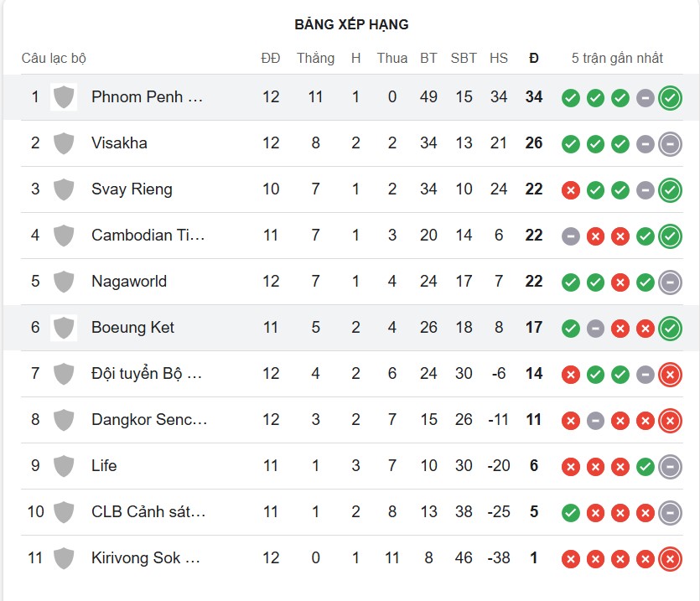Click the green win icon in Life's form
The height and width of the screenshot is (601, 700).
coord(646,466)
